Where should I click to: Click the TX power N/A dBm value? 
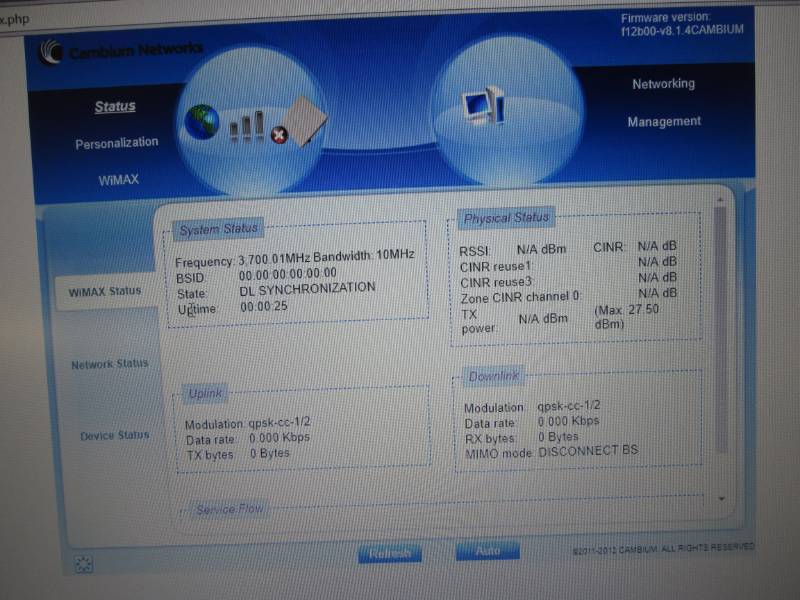pyautogui.click(x=543, y=319)
